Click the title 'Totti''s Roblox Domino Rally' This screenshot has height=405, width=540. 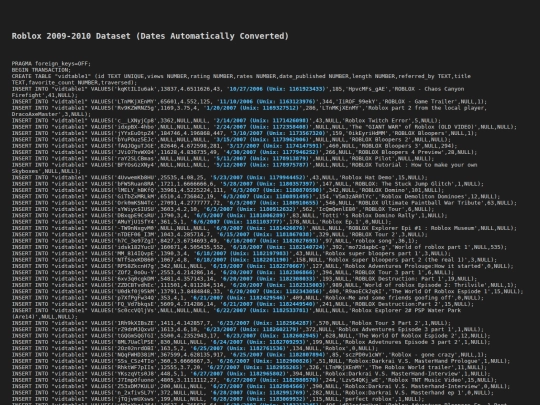click(x=375, y=216)
